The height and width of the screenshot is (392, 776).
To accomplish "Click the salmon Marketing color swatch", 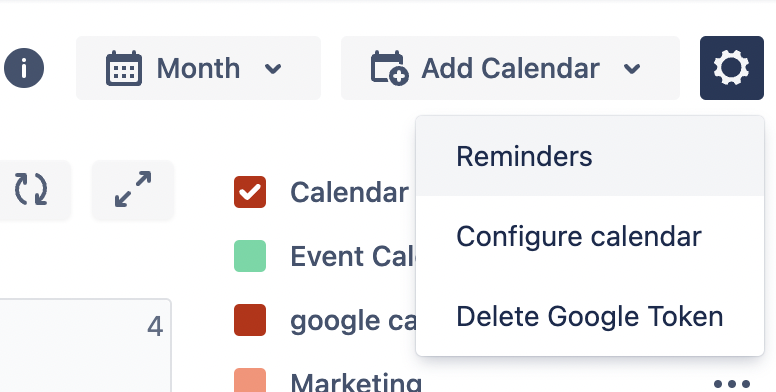I will point(250,380).
